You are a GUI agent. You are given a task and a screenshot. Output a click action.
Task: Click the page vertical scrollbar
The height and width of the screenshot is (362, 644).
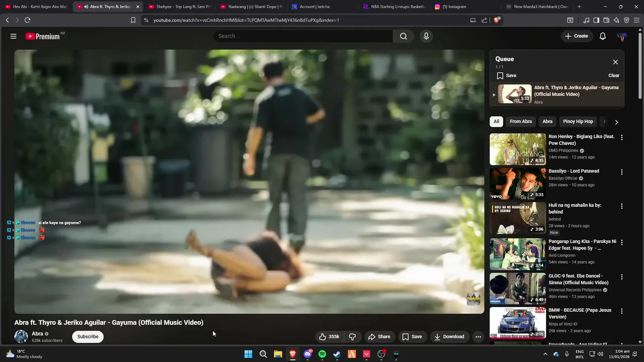[x=640, y=65]
